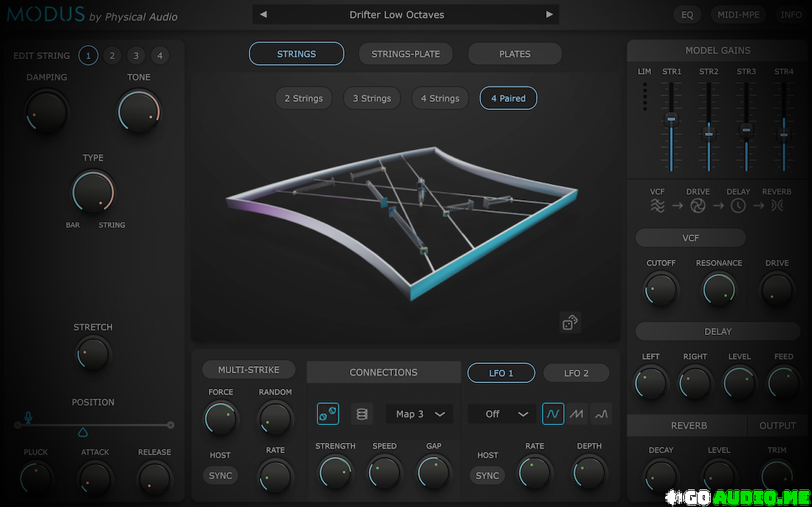This screenshot has height=507, width=812.
Task: Click the TONE knob
Action: coord(139,111)
